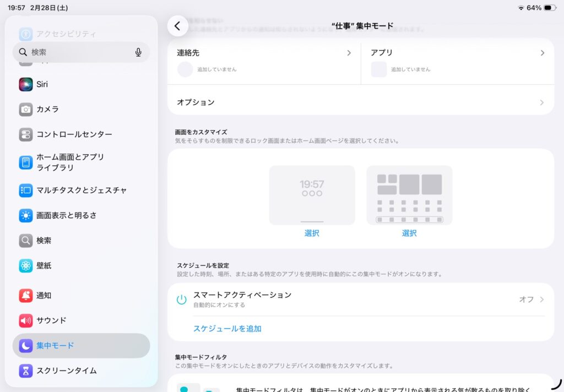The image size is (564, 392).
Task: Tap the コントロールセンター icon
Action: pos(26,134)
